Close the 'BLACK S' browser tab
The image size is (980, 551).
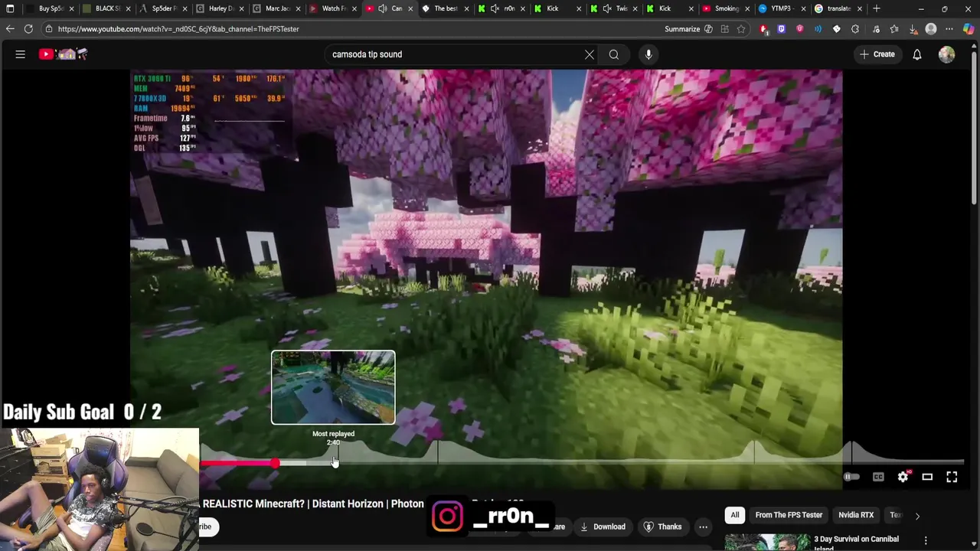point(128,8)
